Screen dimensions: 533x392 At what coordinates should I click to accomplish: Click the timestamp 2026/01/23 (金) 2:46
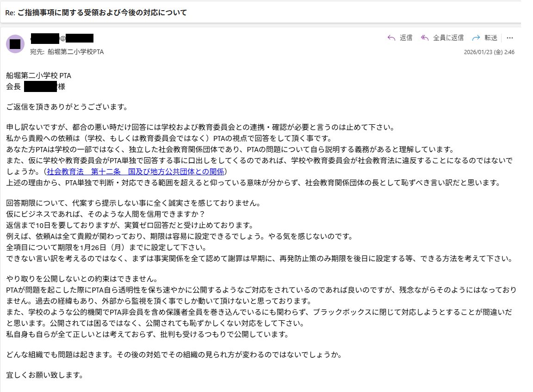(489, 52)
